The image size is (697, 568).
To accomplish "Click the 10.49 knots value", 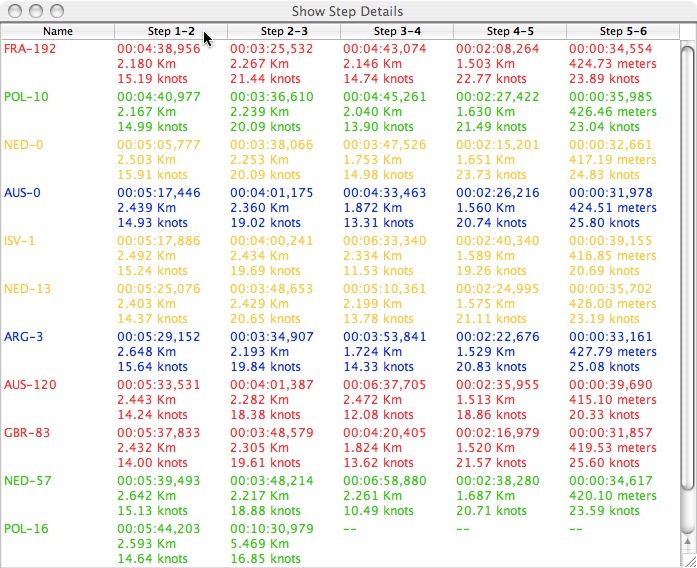I will click(x=378, y=511).
